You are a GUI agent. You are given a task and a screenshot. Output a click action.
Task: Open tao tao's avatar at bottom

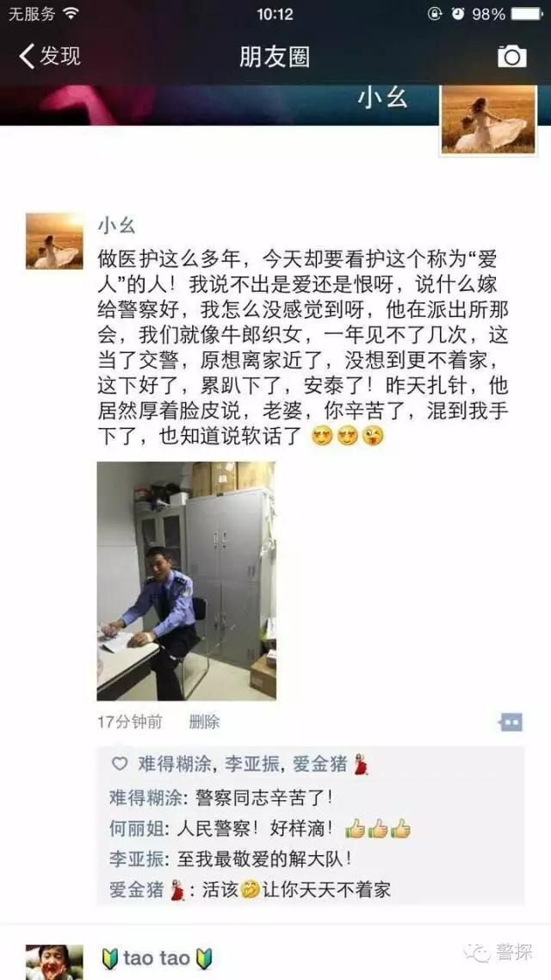(x=54, y=963)
